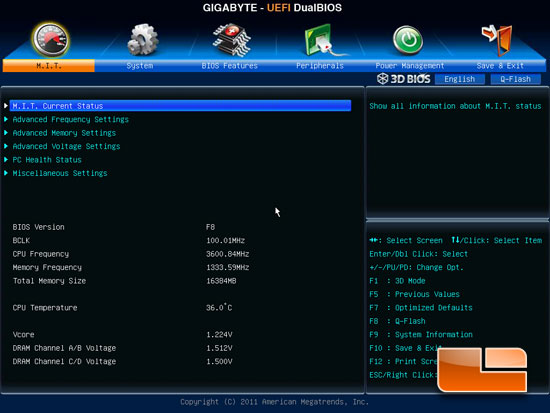
Task: Click the CPU Frequency label
Action: click(41, 254)
